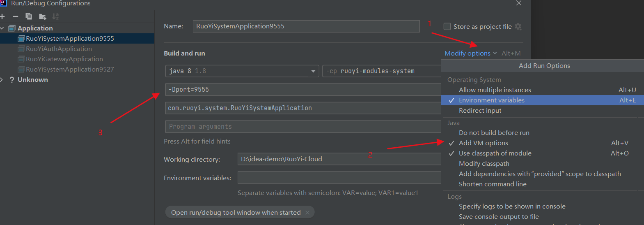The height and width of the screenshot is (225, 644).
Task: Enable the Store as project file checkbox
Action: (447, 26)
